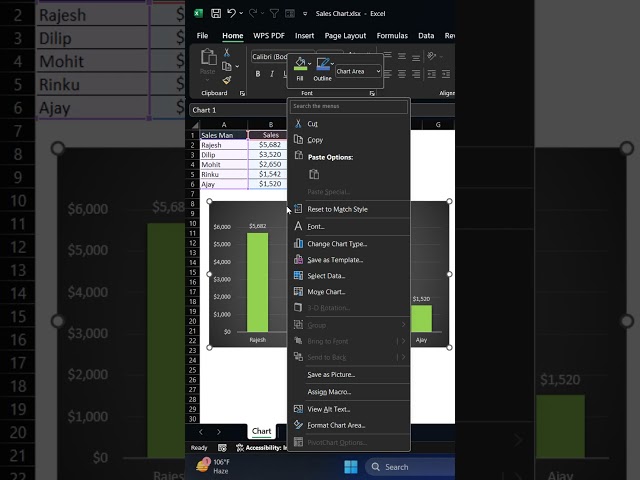The image size is (640, 480).
Task: Click the Excel logo in title bar
Action: tap(198, 13)
